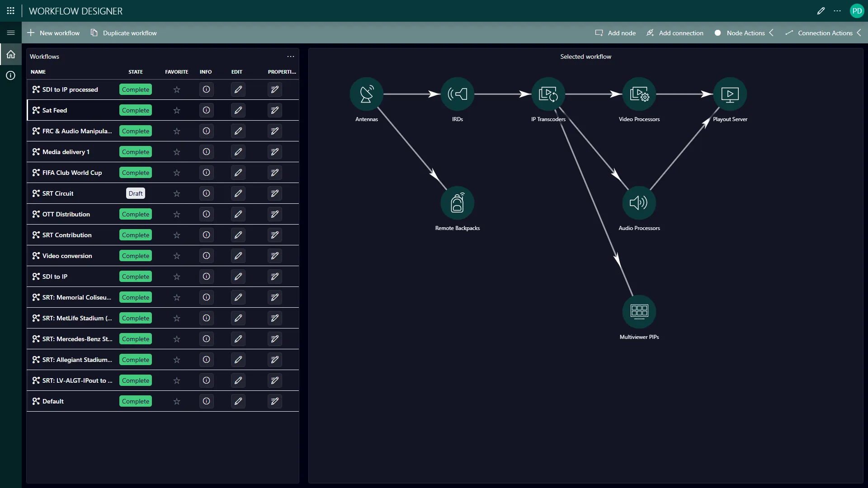Edit the Video conversion workflow

pyautogui.click(x=238, y=256)
